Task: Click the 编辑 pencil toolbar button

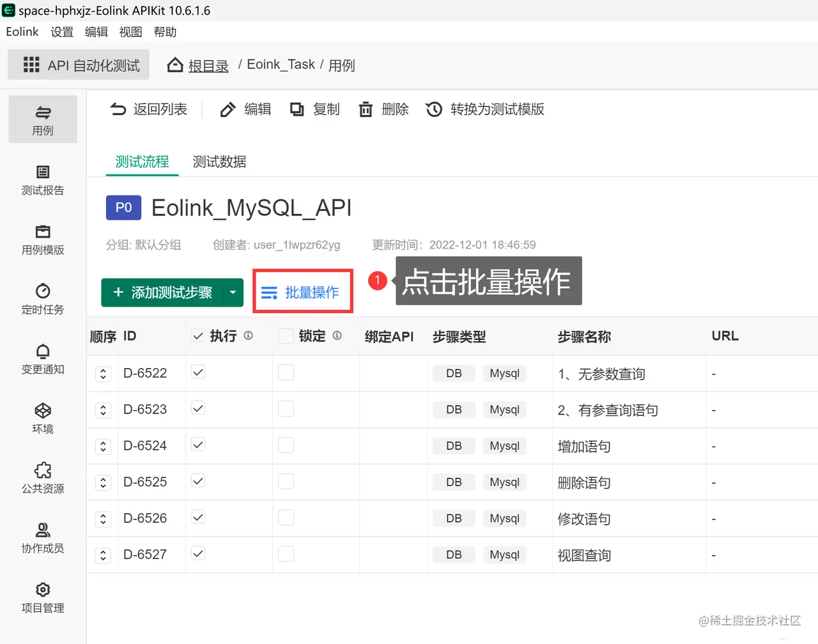Action: pos(245,109)
